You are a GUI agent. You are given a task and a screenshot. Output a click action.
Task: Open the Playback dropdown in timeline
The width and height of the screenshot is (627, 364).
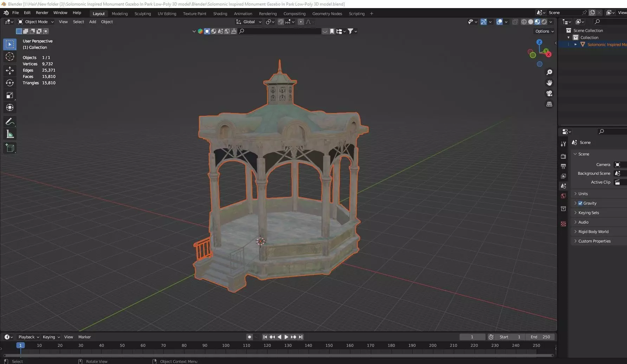coord(28,337)
